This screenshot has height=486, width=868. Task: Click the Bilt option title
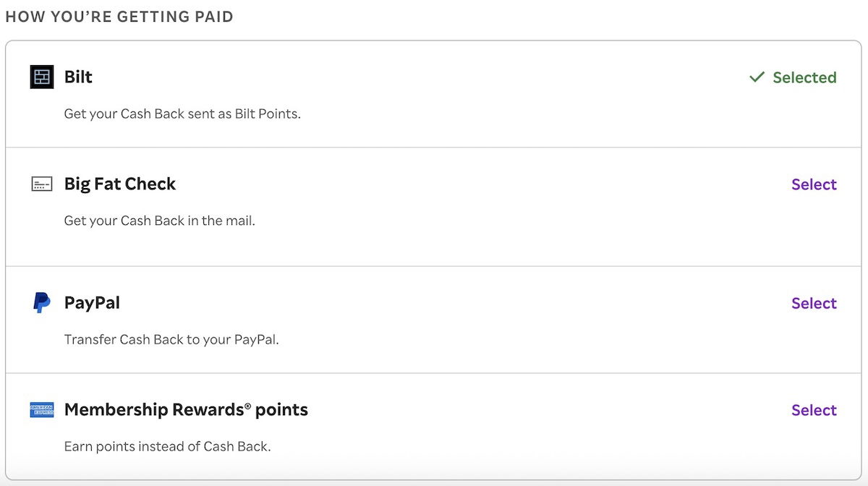pos(78,77)
